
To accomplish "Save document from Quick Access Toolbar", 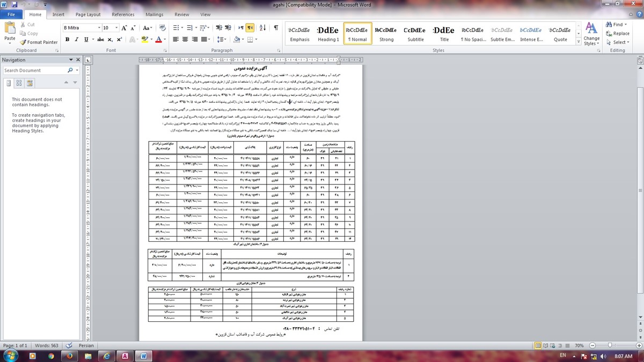I will [14, 4].
